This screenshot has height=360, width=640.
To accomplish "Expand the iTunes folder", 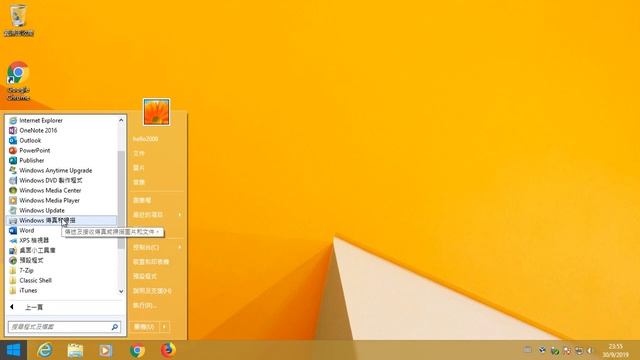I will pos(62,291).
